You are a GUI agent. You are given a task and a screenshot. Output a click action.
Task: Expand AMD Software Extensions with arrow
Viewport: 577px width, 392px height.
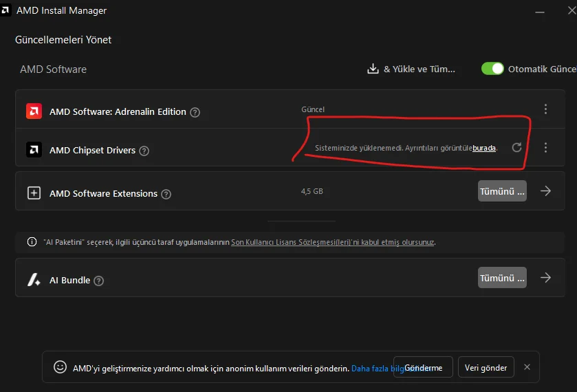(546, 190)
